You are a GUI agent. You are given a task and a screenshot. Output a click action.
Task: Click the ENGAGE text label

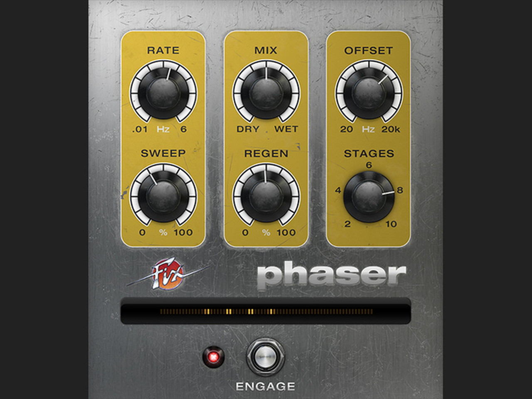point(266,387)
